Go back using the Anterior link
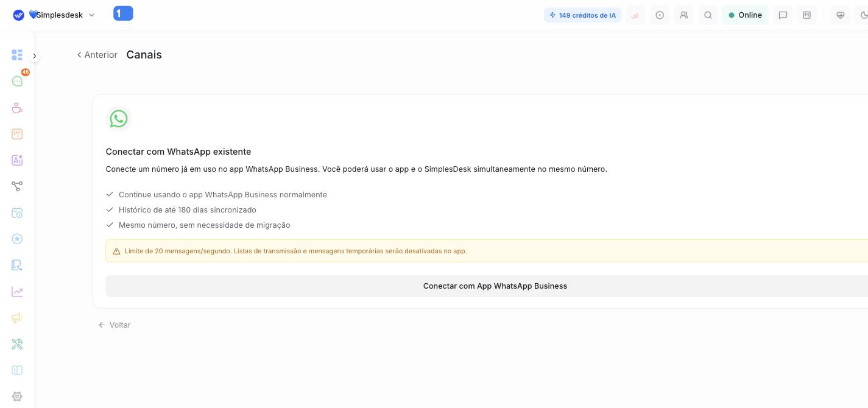Image resolution: width=868 pixels, height=408 pixels. click(97, 55)
